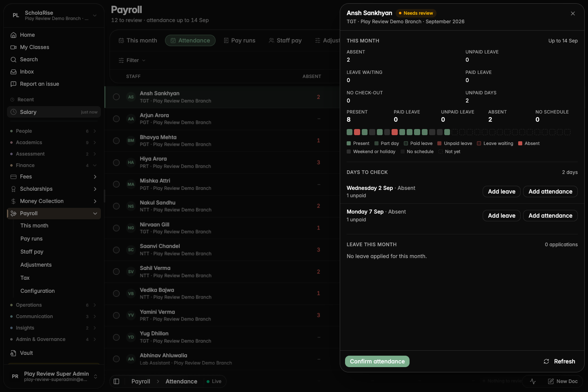Close the Ansh Sankhyan detail panel
This screenshot has height=392, width=588.
coord(573,13)
